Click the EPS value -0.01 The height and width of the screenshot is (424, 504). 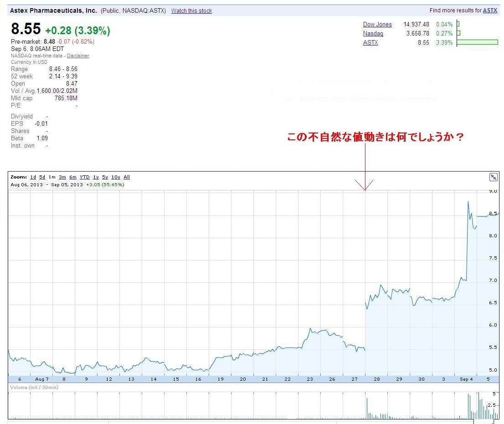[41, 124]
